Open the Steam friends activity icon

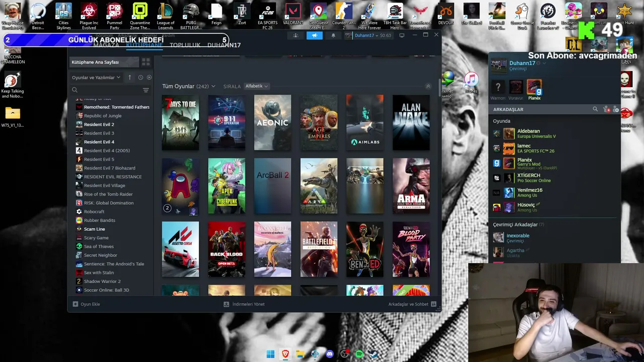click(x=296, y=35)
